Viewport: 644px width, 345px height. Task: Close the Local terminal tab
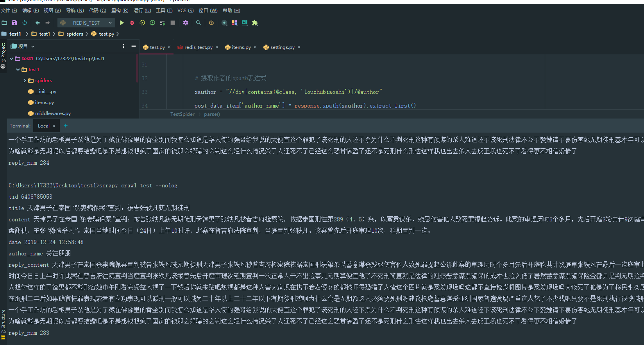(54, 126)
